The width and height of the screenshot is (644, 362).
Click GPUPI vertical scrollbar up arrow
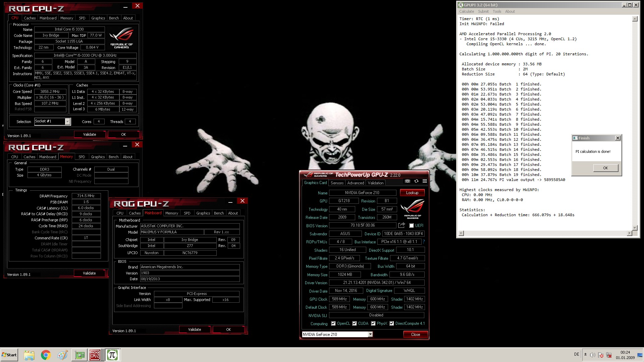[x=635, y=19]
